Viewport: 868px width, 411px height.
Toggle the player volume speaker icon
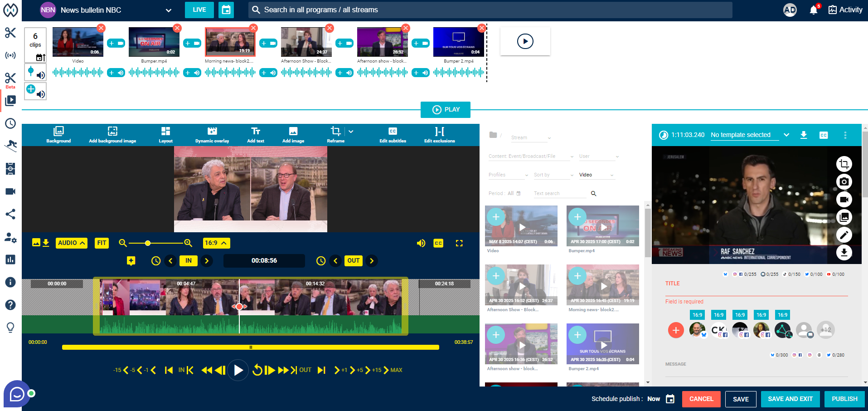click(421, 243)
